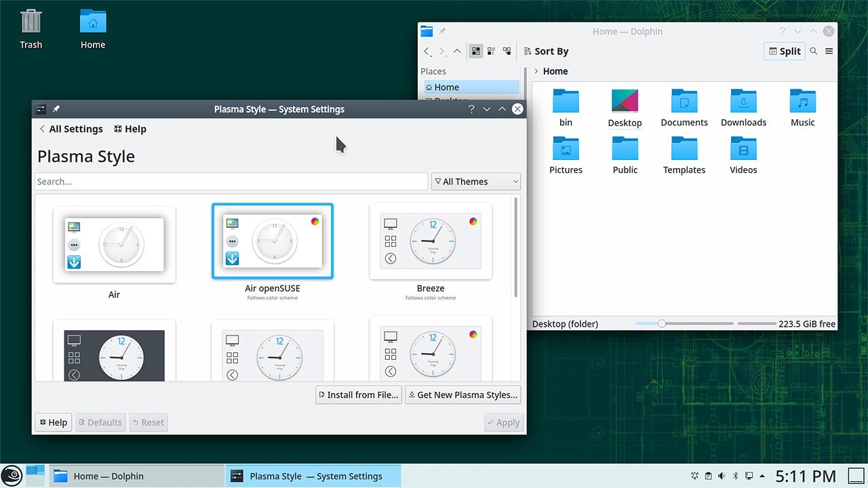Switch Dolphin to Compact view mode
The width and height of the screenshot is (868, 488).
click(492, 51)
